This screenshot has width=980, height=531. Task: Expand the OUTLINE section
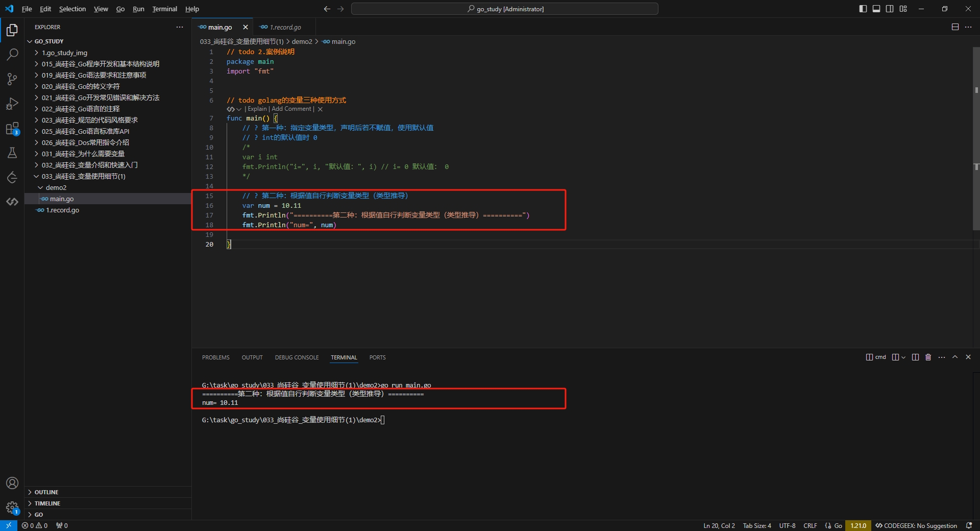(x=46, y=492)
